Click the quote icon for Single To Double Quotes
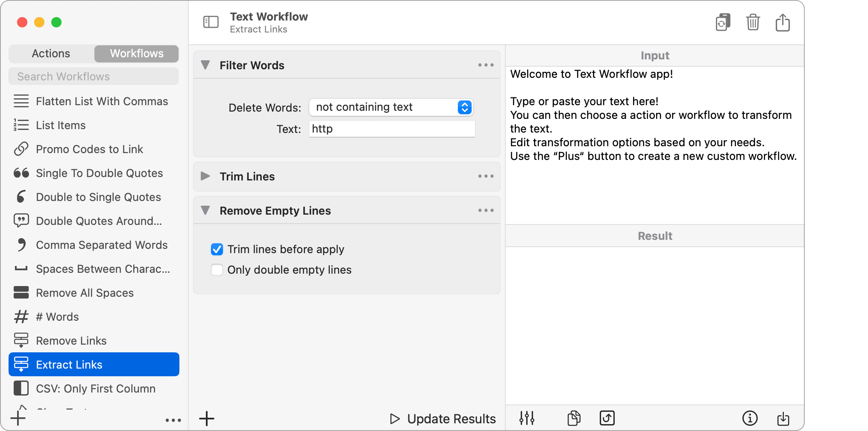This screenshot has height=431, width=868. click(21, 173)
